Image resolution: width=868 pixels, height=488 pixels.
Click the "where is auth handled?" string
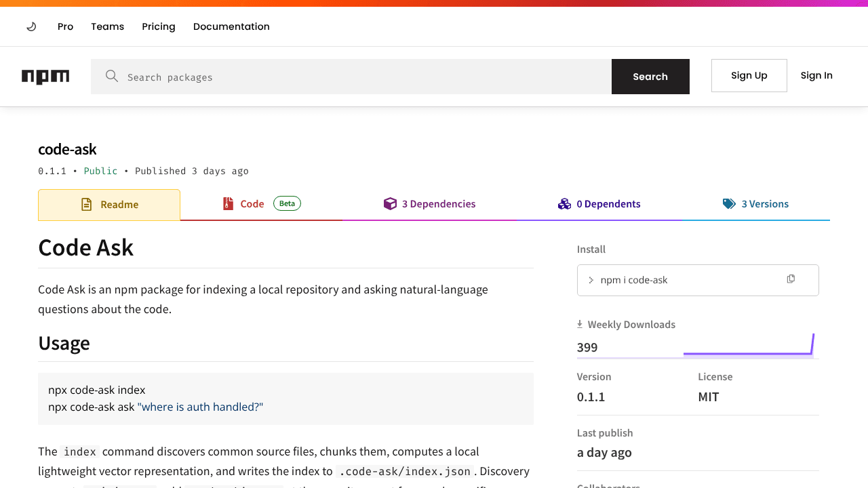coord(200,407)
